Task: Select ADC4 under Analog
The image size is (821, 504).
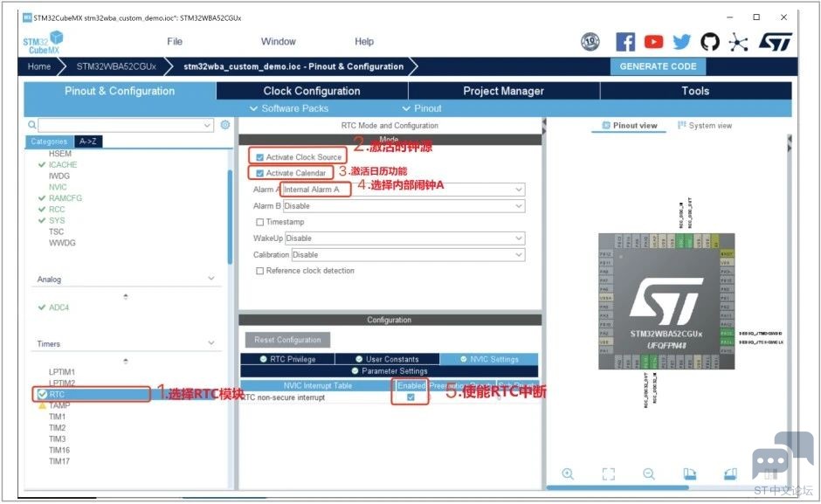Action: pos(59,307)
